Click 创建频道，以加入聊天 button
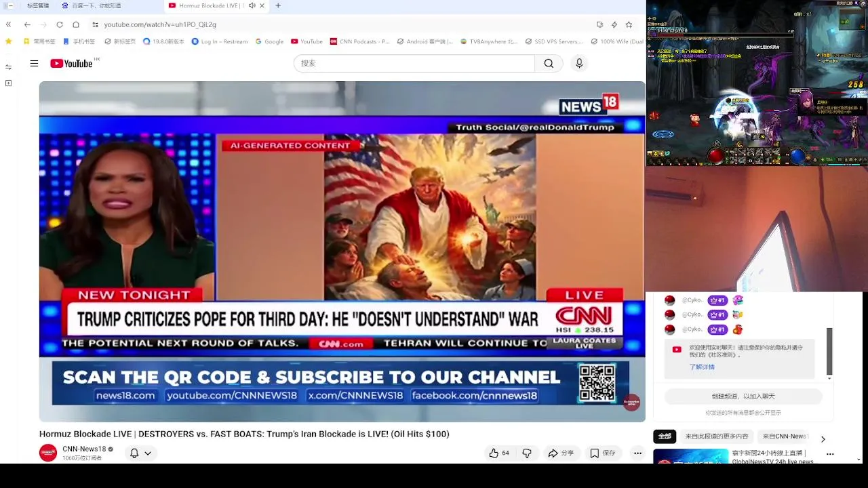The height and width of the screenshot is (488, 868). click(x=743, y=396)
